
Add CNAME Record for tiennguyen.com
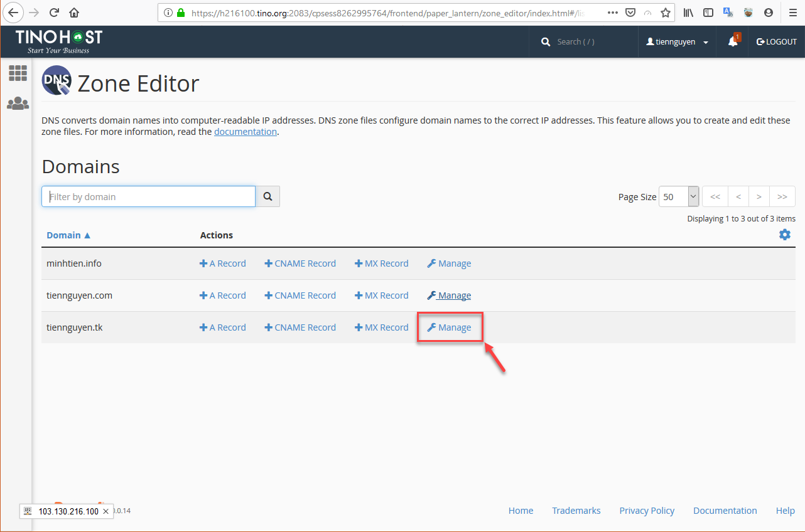300,295
